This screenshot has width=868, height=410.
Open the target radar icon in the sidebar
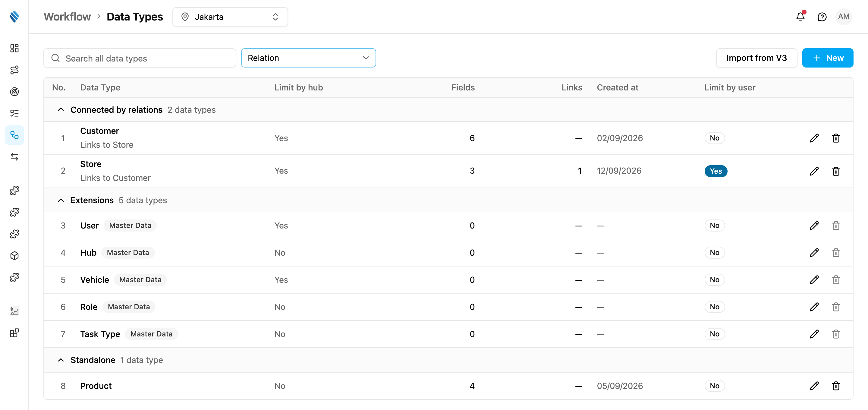[14, 91]
